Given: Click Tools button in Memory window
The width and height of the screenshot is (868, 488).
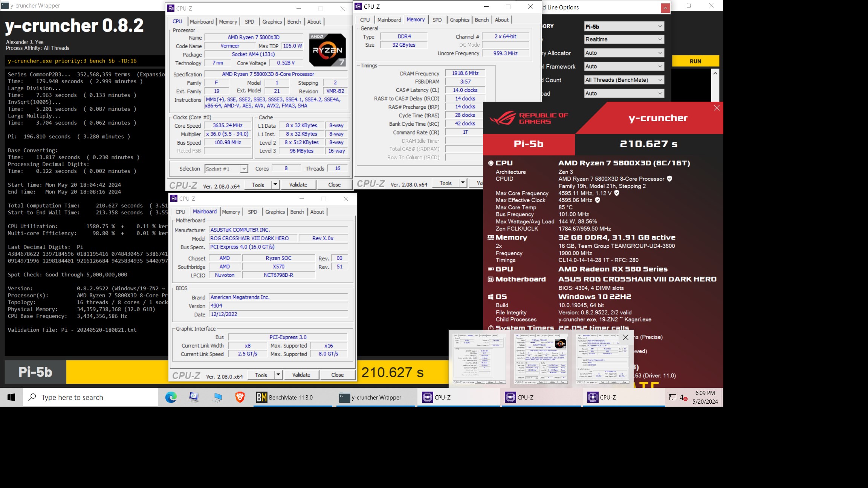Looking at the screenshot, I should (x=446, y=183).
